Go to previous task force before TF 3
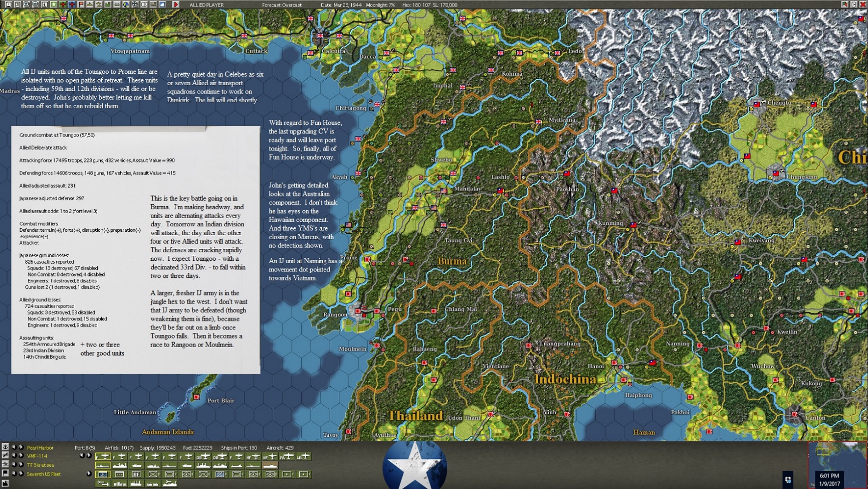Viewport: 868px width, 489px height. [14, 465]
